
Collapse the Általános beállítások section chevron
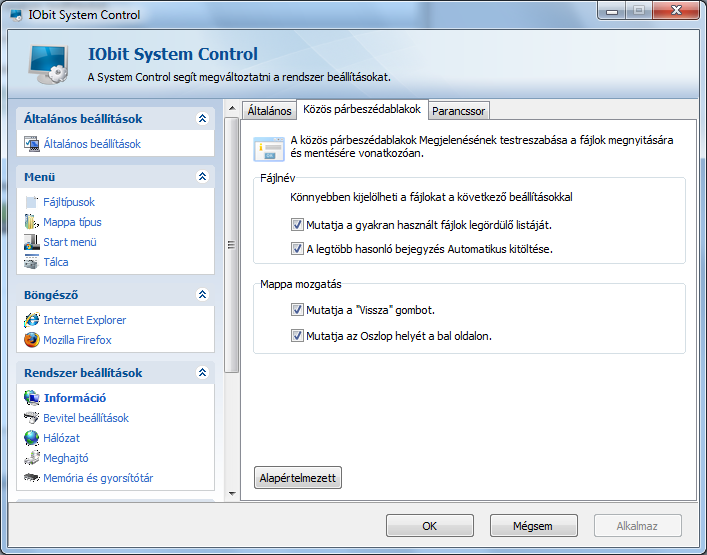202,119
